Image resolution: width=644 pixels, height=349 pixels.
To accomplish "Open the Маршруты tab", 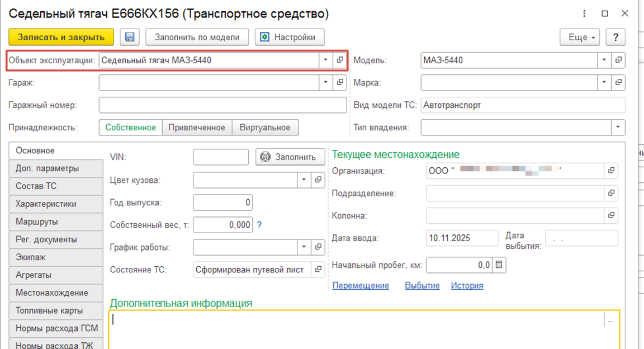I will [x=56, y=221].
